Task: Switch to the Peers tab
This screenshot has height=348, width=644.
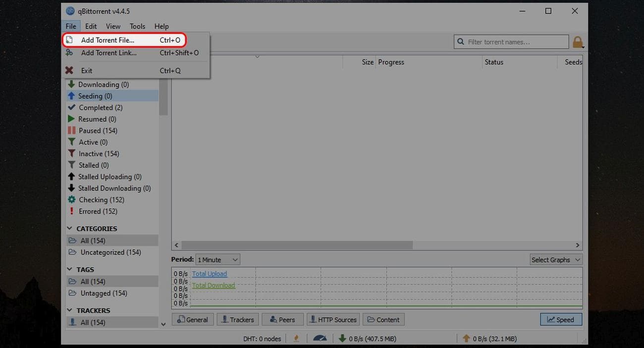Action: click(282, 319)
